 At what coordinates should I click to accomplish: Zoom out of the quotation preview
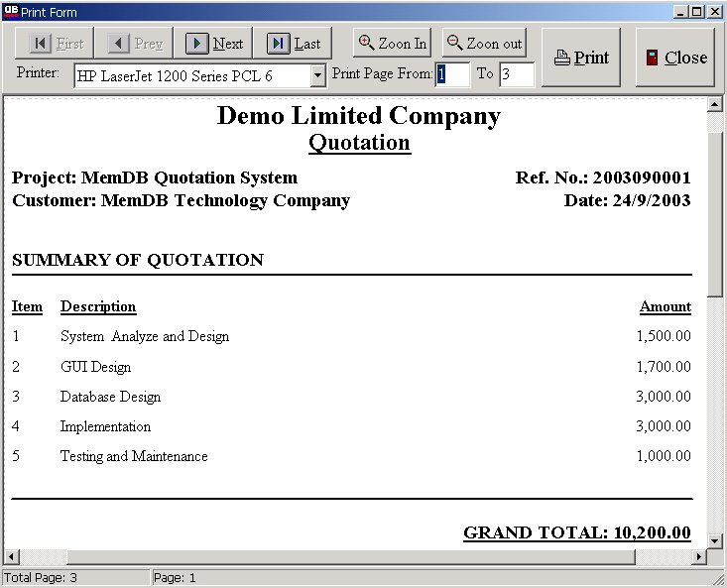point(484,44)
